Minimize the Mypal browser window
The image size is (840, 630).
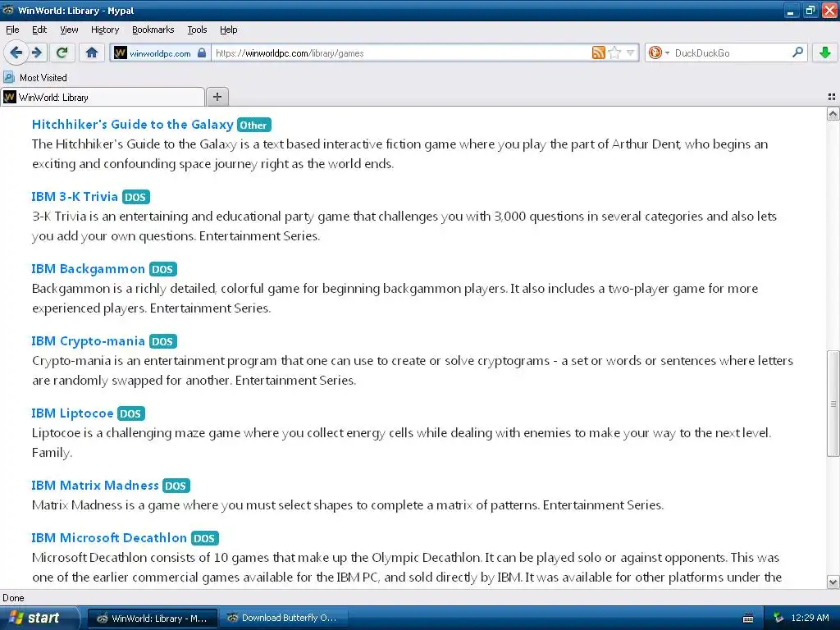(x=792, y=10)
